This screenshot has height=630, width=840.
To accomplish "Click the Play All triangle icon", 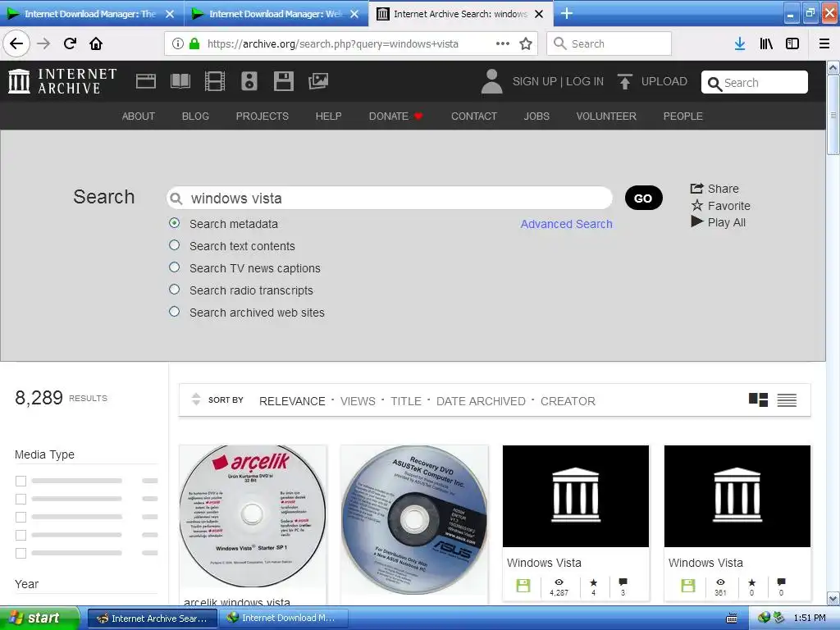I will tap(696, 221).
